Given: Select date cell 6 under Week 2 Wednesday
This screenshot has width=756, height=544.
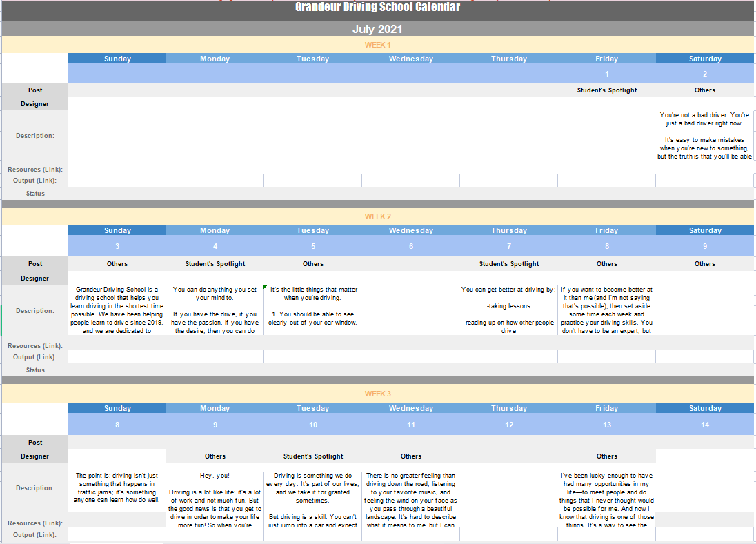Looking at the screenshot, I should [x=411, y=246].
